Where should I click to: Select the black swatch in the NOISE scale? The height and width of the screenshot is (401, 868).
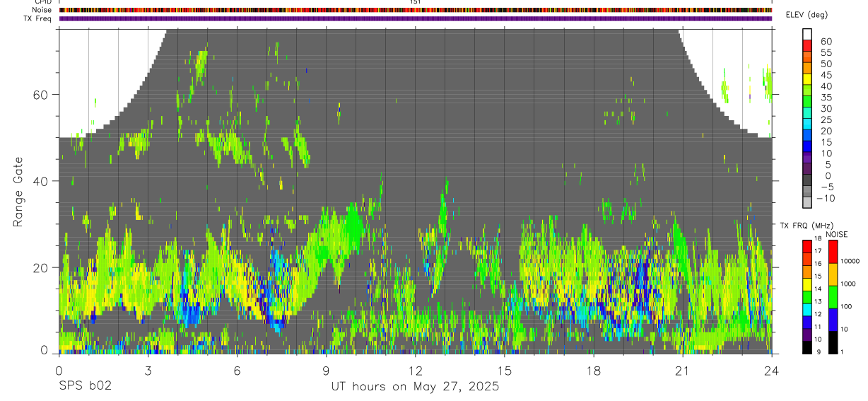click(833, 342)
